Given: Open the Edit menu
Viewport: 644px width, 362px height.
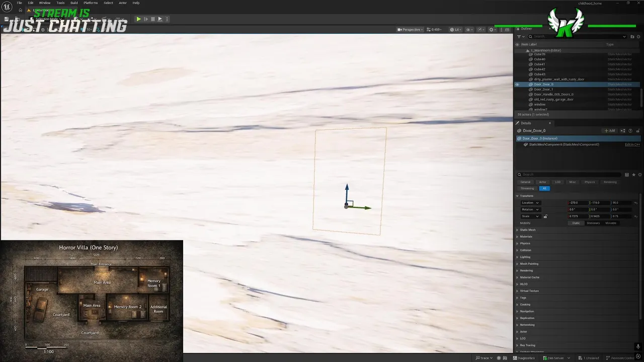Looking at the screenshot, I should click(31, 3).
